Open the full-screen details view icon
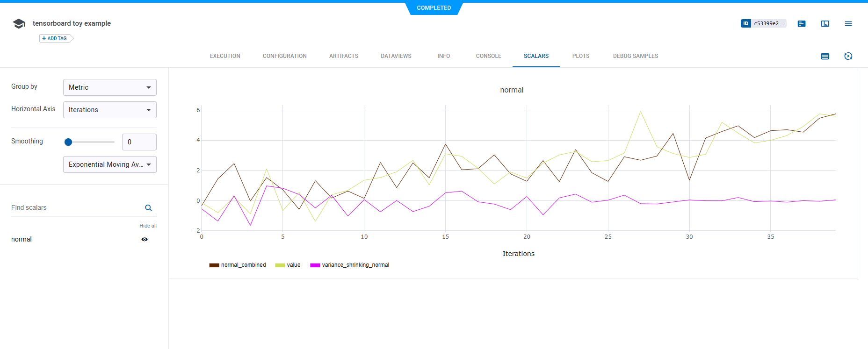Viewport: 868px width, 349px height. coord(825,24)
